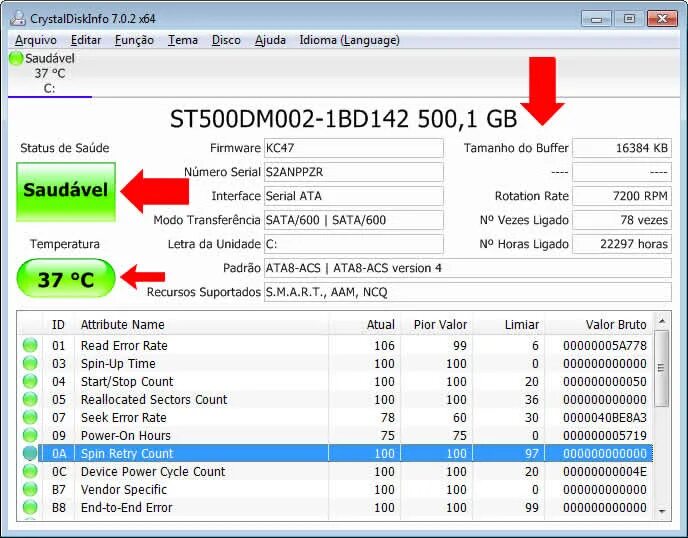
Task: Open the Função menu
Action: tap(134, 40)
